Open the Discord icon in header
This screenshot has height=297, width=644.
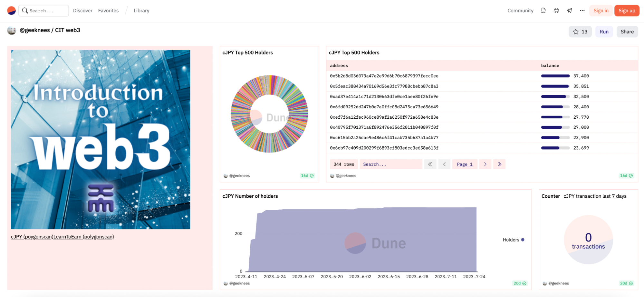556,11
